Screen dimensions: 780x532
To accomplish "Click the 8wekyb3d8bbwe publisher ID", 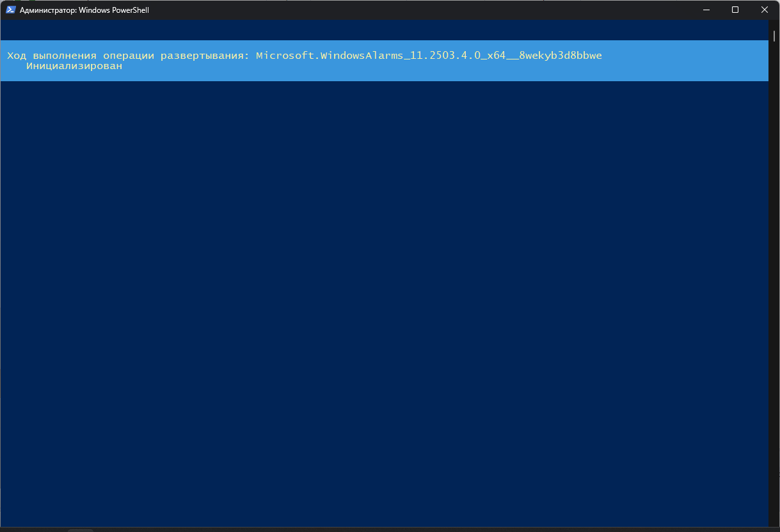I will 561,56.
